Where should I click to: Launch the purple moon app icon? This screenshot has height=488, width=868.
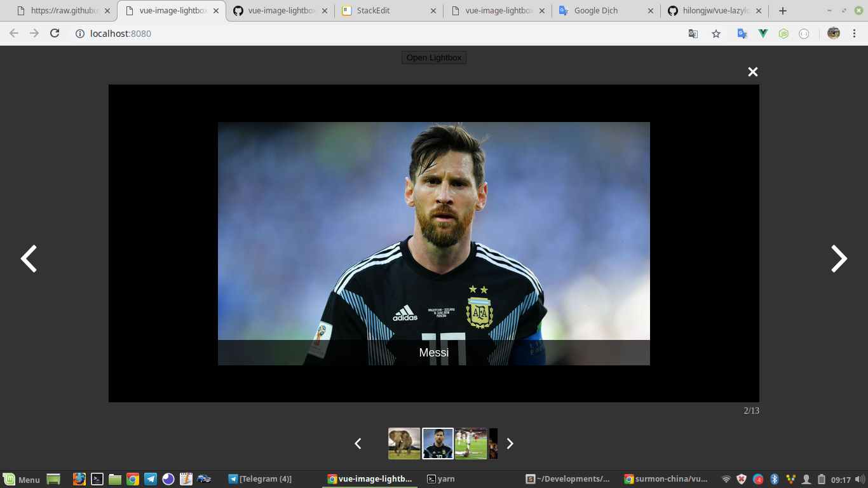point(168,479)
